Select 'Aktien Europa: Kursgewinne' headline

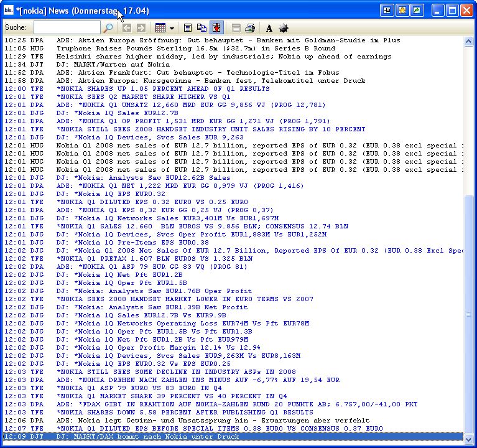point(234,81)
